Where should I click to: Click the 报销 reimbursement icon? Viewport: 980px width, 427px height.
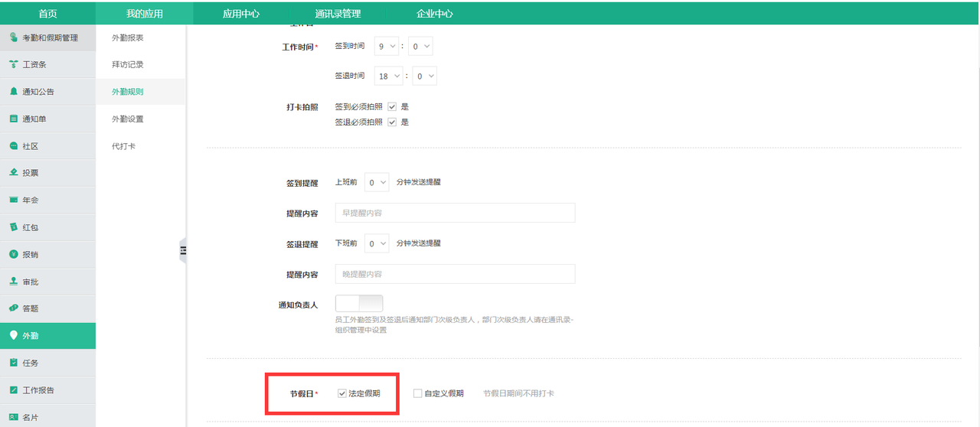[14, 255]
